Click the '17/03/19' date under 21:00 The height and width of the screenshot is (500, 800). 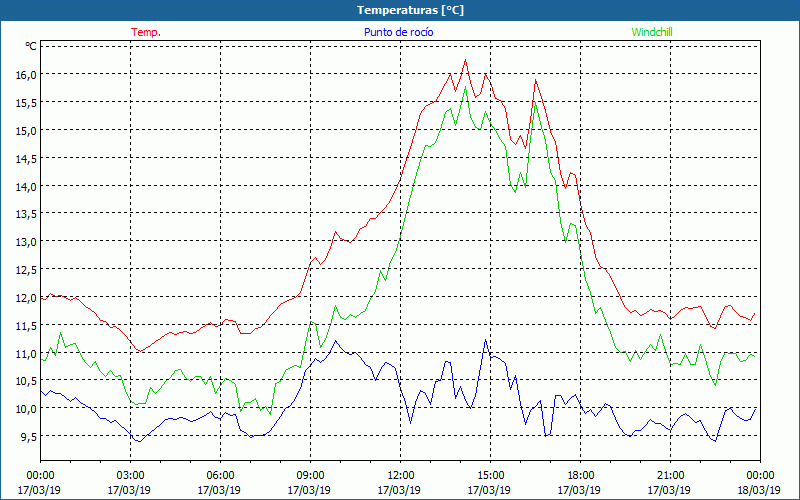point(668,490)
